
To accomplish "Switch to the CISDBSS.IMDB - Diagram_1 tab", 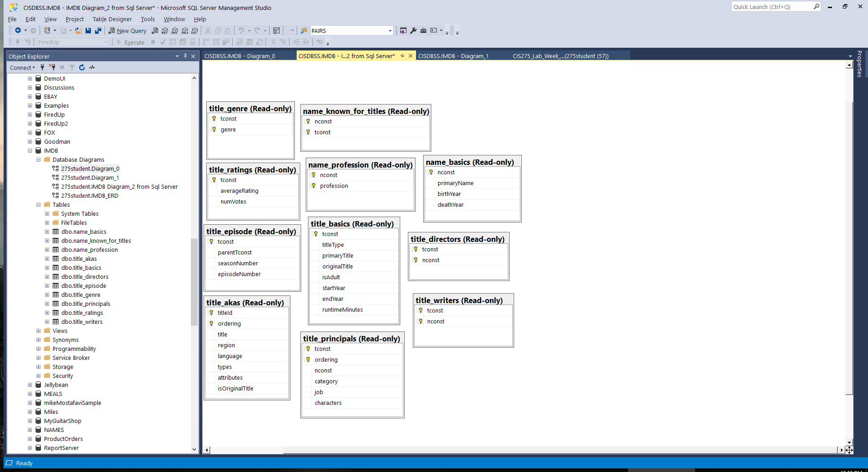I will (x=453, y=56).
